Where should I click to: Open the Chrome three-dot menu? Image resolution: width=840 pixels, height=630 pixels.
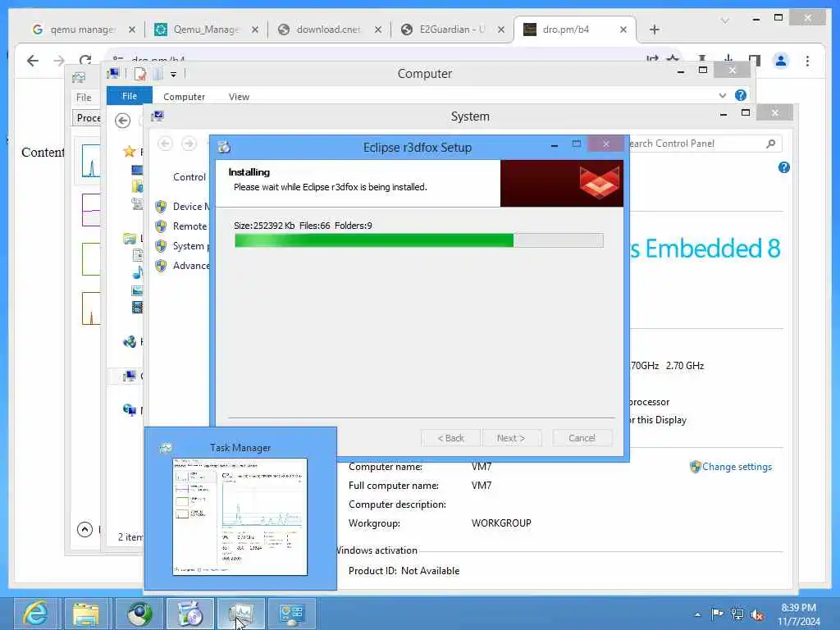coord(807,61)
